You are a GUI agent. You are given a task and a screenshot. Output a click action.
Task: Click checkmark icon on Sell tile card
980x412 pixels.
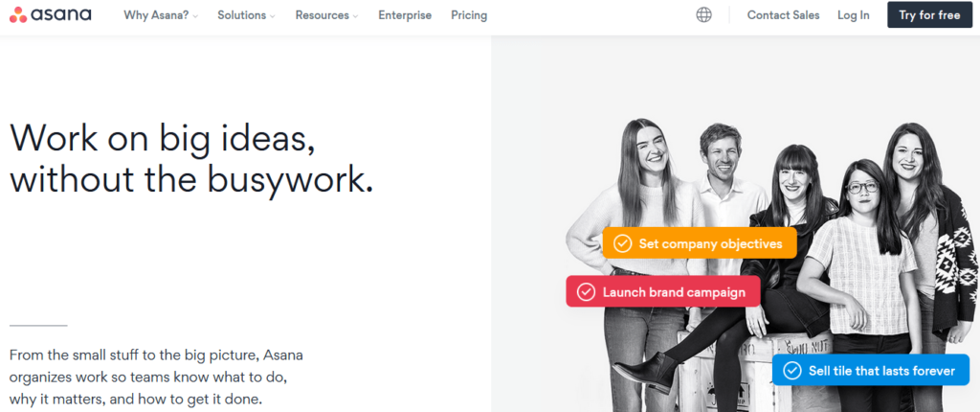pyautogui.click(x=792, y=371)
